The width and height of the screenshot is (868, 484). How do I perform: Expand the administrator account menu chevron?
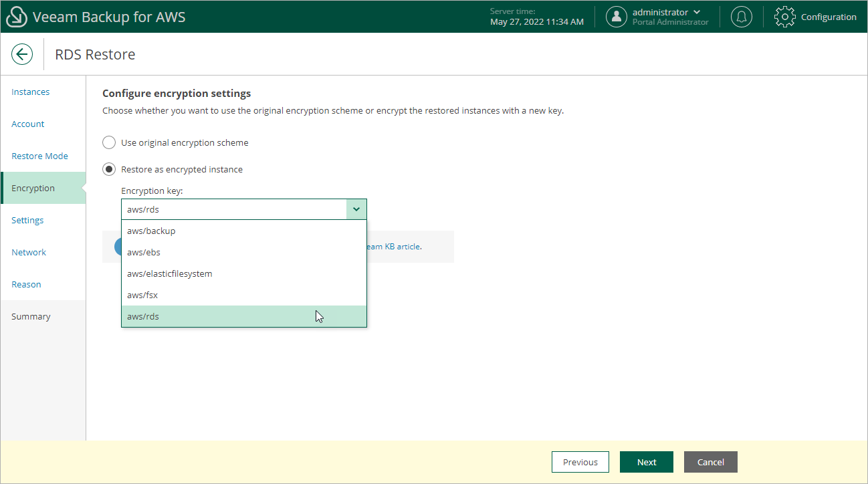point(697,13)
